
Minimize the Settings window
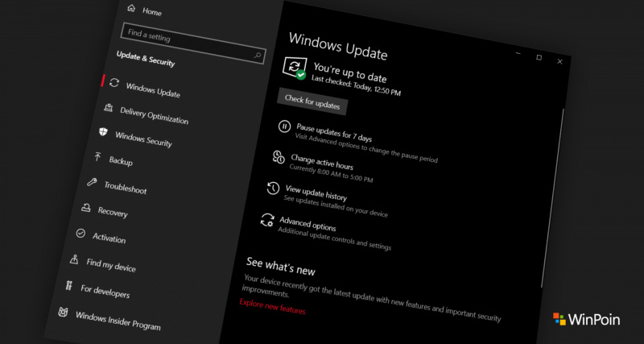(x=518, y=52)
